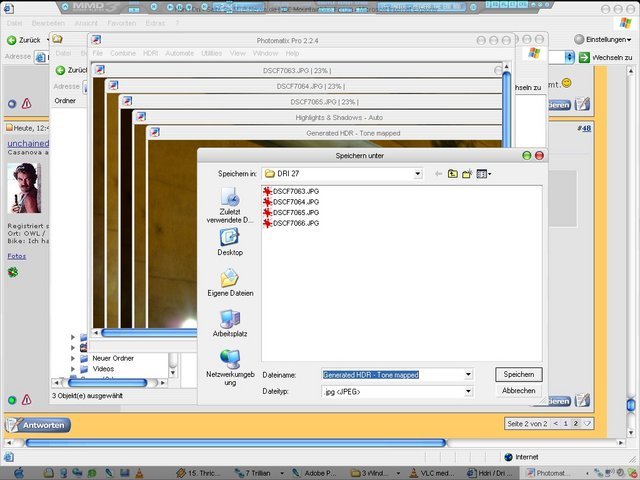This screenshot has width=640, height=480.
Task: Go to Arbeitsplatz in the places bar
Action: pyautogui.click(x=230, y=323)
